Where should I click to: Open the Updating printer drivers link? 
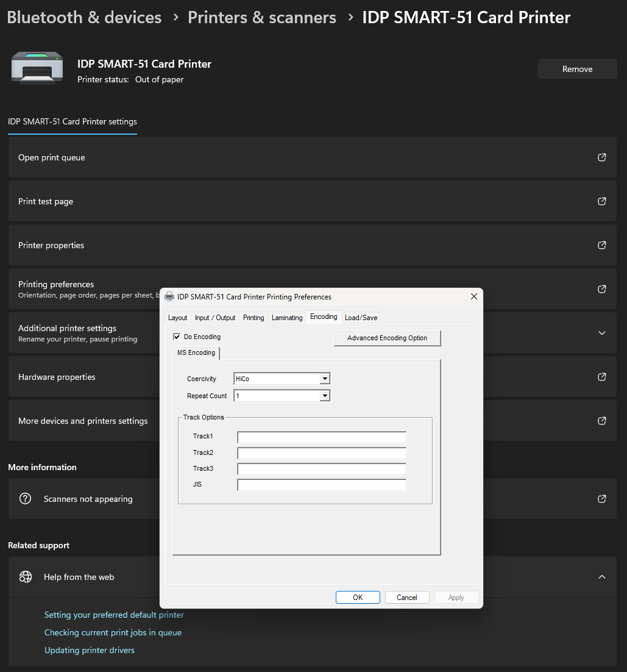coord(90,650)
